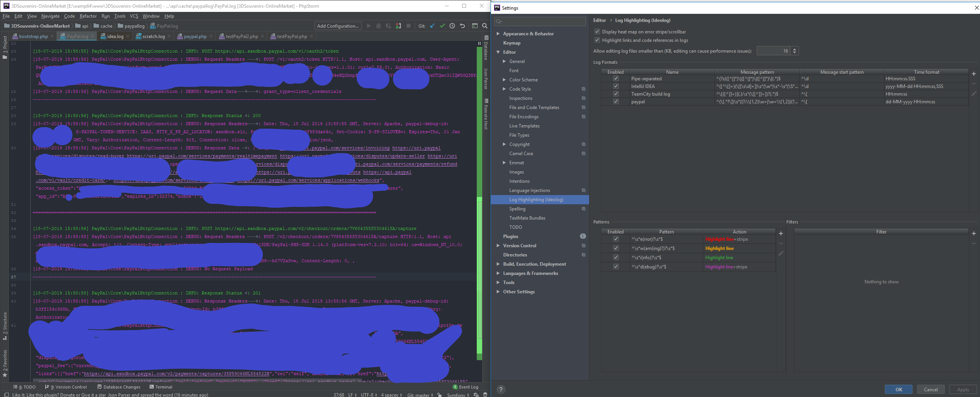The height and width of the screenshot is (397, 980).
Task: Uncheck the Enabled box for the paypal format
Action: tap(616, 101)
